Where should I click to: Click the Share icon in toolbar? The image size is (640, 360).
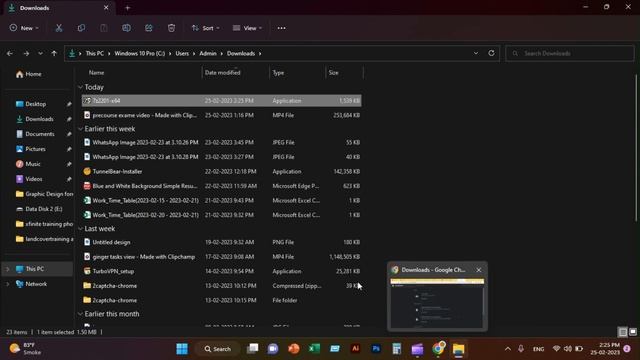(x=149, y=28)
